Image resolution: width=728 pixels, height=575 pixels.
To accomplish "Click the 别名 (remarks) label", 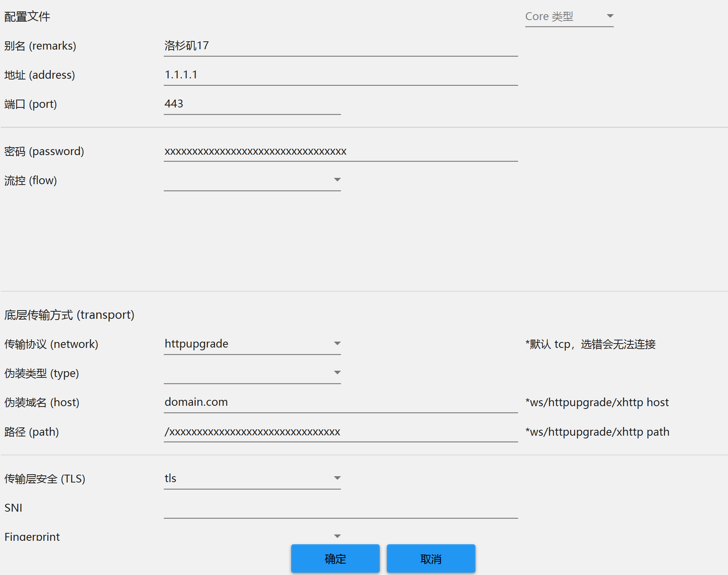I will (x=40, y=46).
